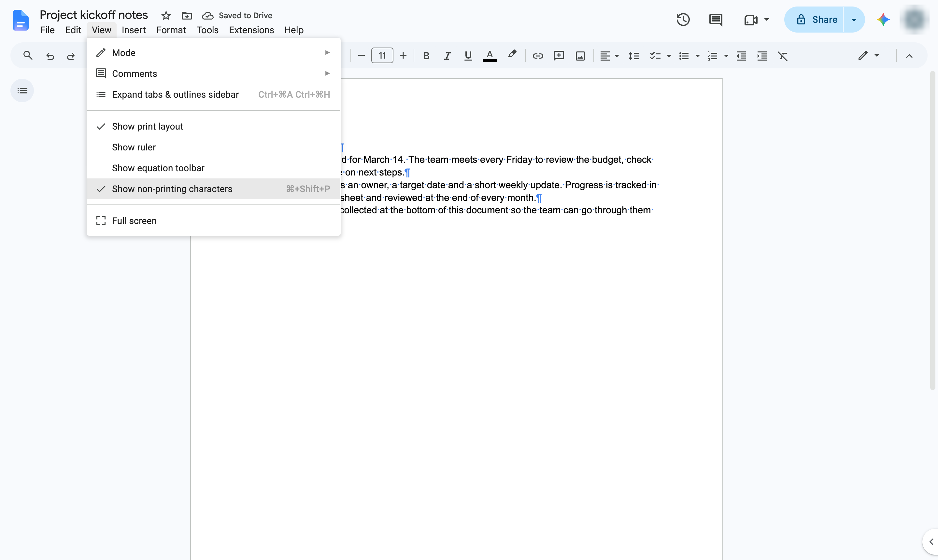Viewport: 938px width, 560px height.
Task: Undo the last action
Action: click(50, 56)
